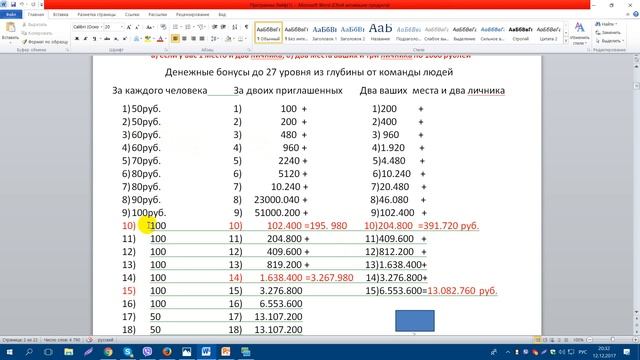Click the word count in the status bar
Image resolution: width=640 pixels, height=360 pixels.
click(x=62, y=340)
